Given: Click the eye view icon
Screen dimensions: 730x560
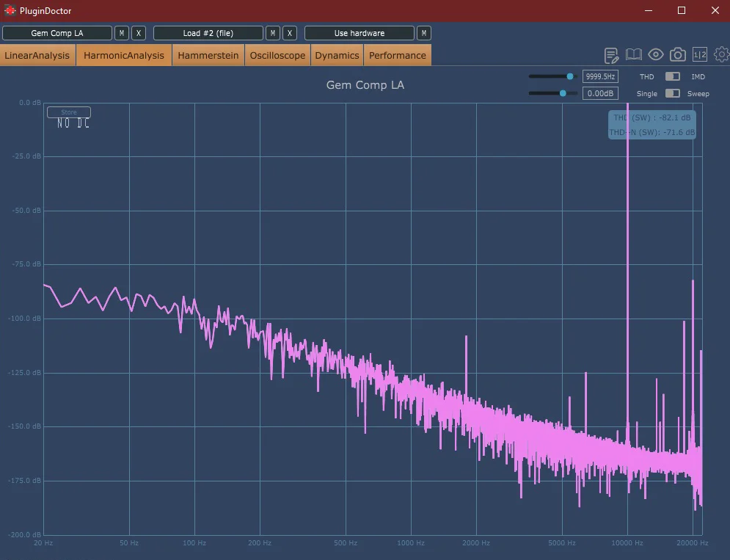Looking at the screenshot, I should (x=655, y=54).
